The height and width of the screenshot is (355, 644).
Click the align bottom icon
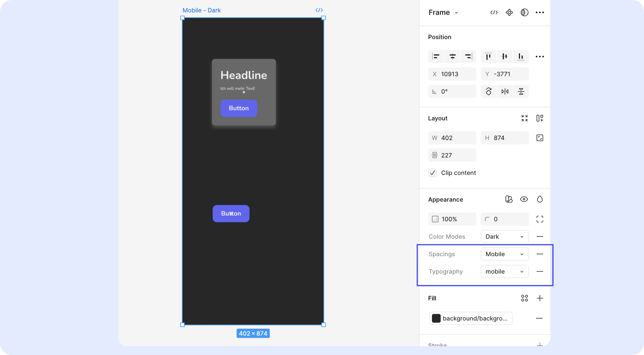521,56
